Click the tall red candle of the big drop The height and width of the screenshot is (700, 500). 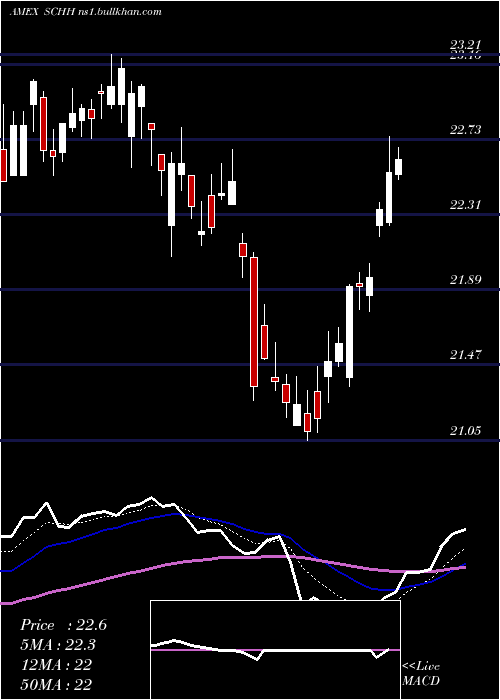(254, 321)
